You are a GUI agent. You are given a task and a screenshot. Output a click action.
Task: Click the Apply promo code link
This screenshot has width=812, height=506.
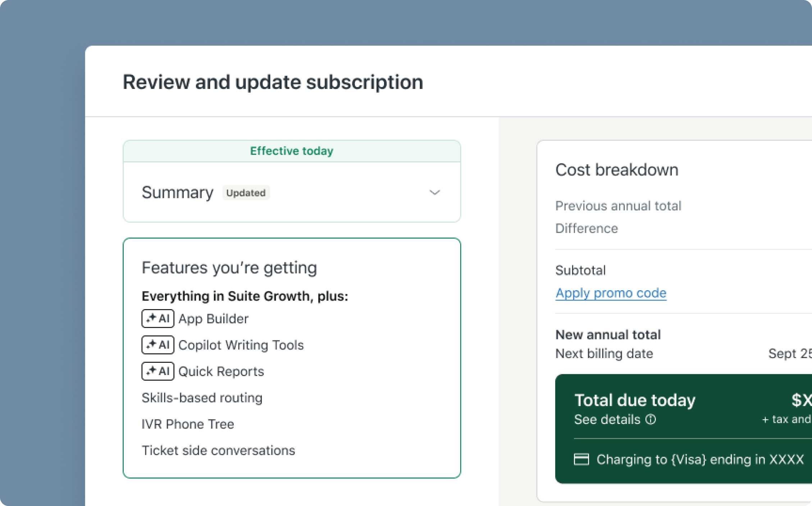click(x=611, y=293)
